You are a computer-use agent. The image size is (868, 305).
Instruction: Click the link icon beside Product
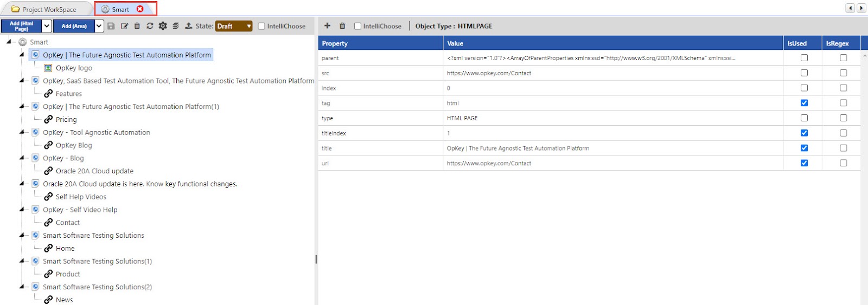[48, 274]
